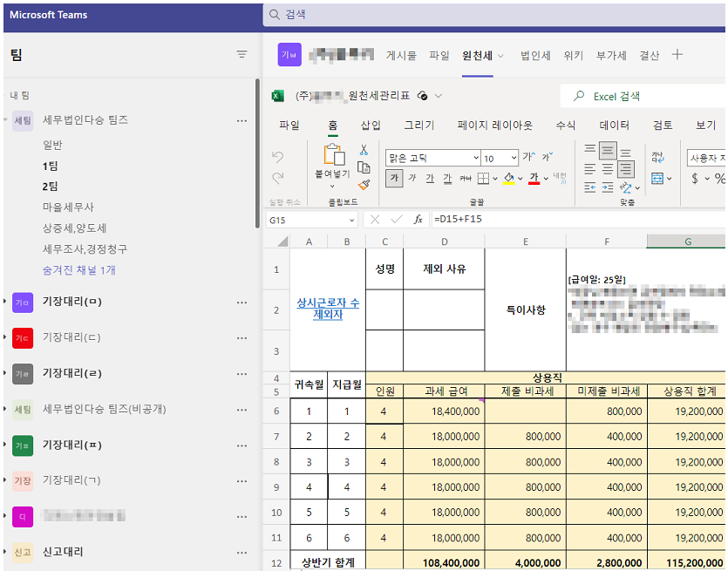Click the Increase Indent icon
Image resolution: width=728 pixels, height=571 pixels.
click(608, 187)
